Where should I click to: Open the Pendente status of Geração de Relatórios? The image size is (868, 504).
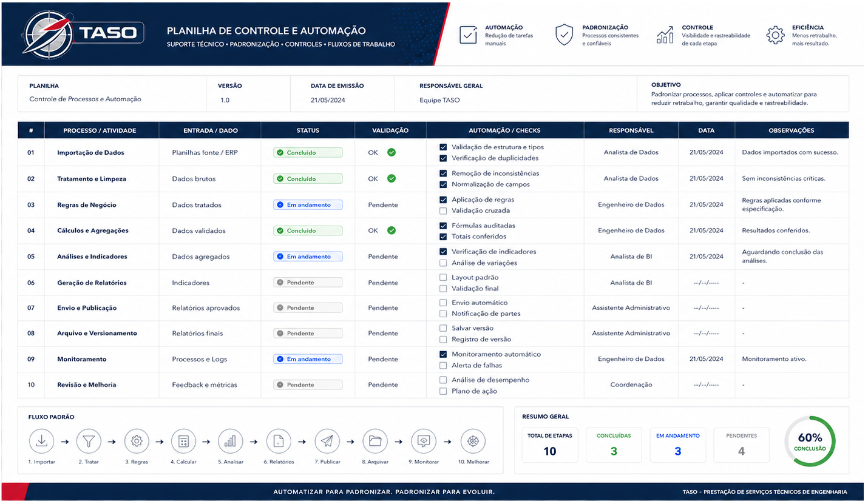point(308,283)
